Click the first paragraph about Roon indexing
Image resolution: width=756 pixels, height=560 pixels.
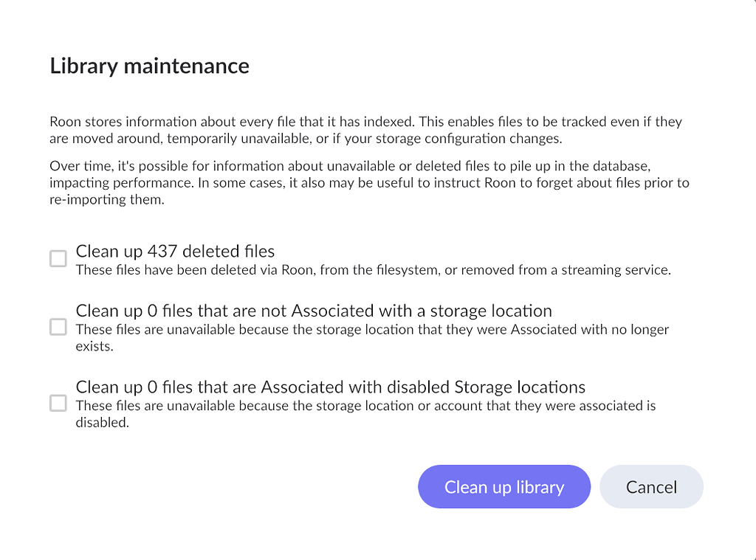tap(365, 130)
